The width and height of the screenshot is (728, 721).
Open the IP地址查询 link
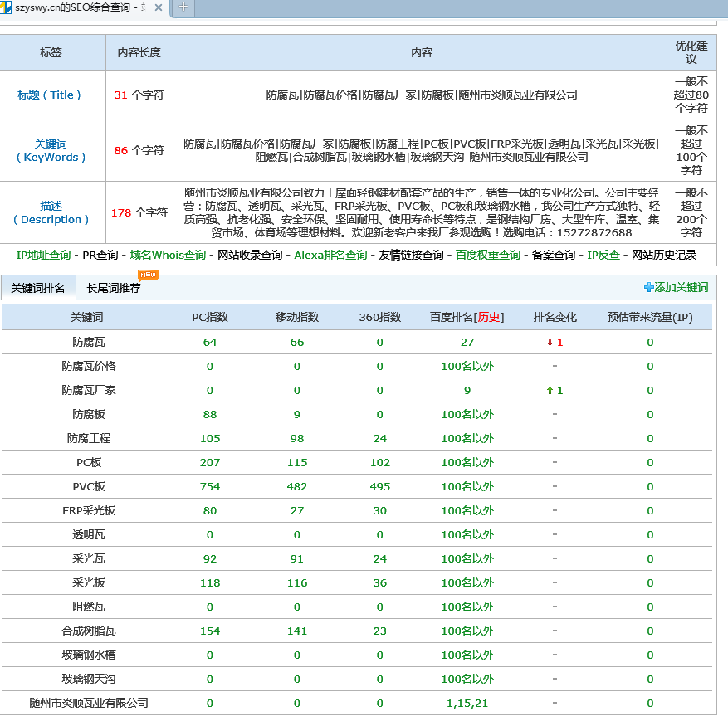(x=43, y=255)
